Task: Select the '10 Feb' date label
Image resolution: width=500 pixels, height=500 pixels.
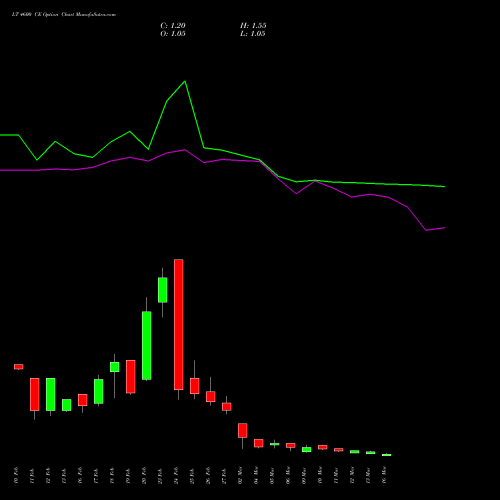Action: point(17,475)
